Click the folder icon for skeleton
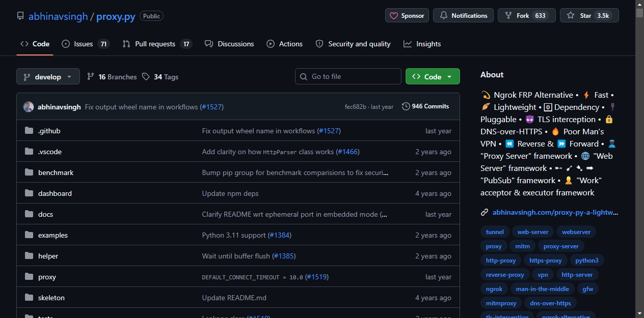644x318 pixels. [x=29, y=298]
